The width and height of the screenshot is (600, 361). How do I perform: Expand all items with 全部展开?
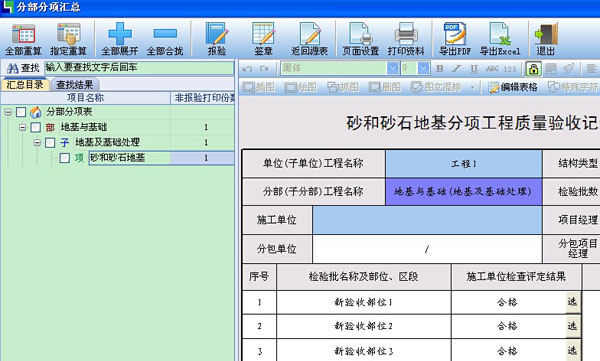pos(120,39)
